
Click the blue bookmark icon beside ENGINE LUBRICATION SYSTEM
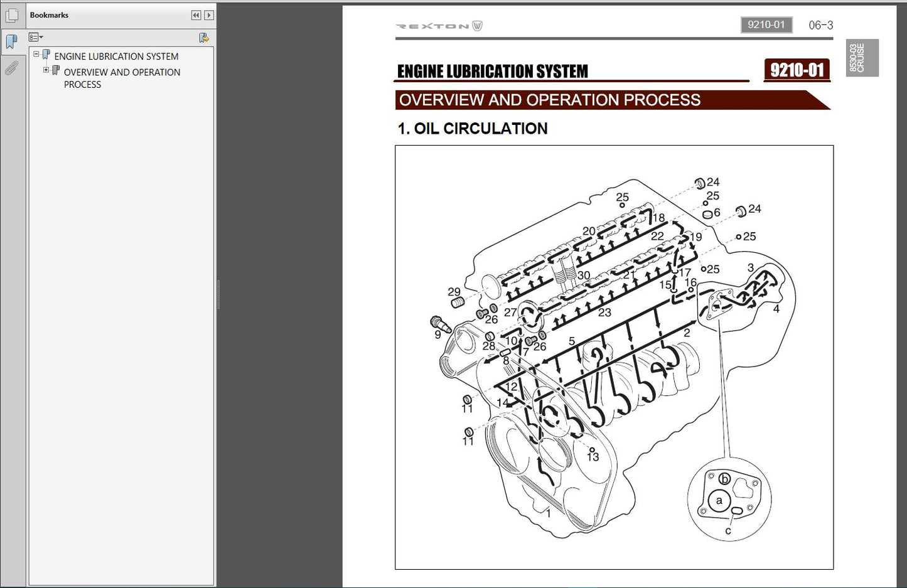(x=46, y=55)
